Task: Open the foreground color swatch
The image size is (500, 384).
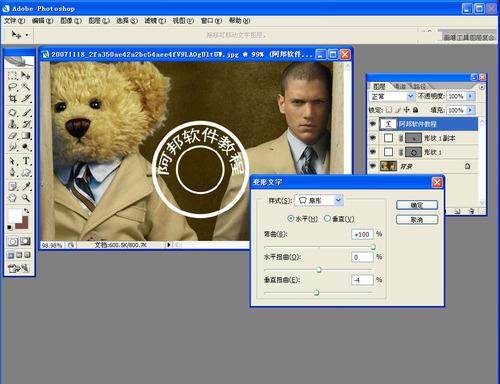Action: click(14, 216)
